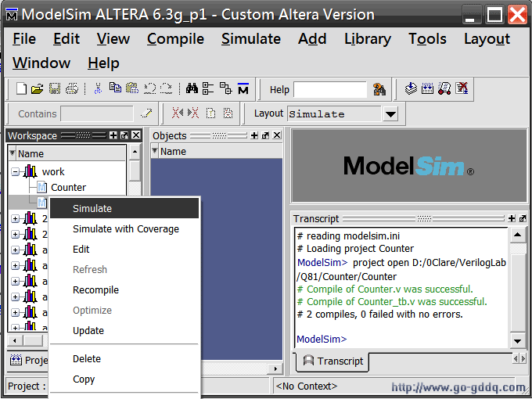
Task: Select Recompile in the context menu
Action: (x=95, y=290)
